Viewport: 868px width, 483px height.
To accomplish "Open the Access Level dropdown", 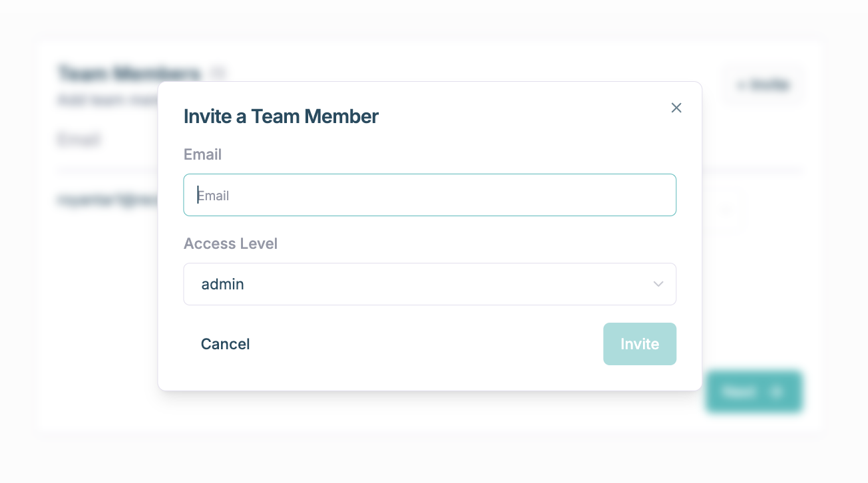I will click(x=429, y=284).
